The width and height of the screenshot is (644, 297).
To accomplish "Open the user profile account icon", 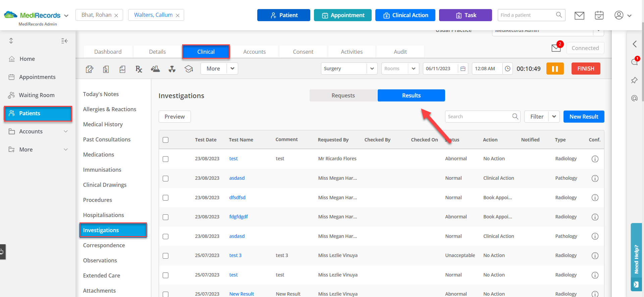I will 619,15.
